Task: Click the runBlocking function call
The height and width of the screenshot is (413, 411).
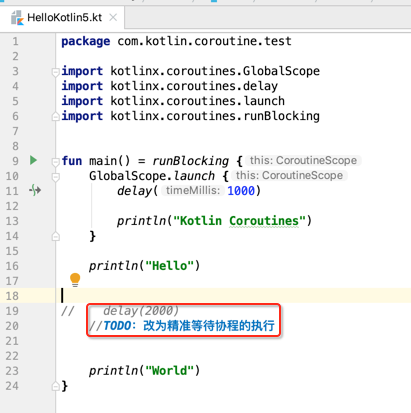Action: point(191,161)
